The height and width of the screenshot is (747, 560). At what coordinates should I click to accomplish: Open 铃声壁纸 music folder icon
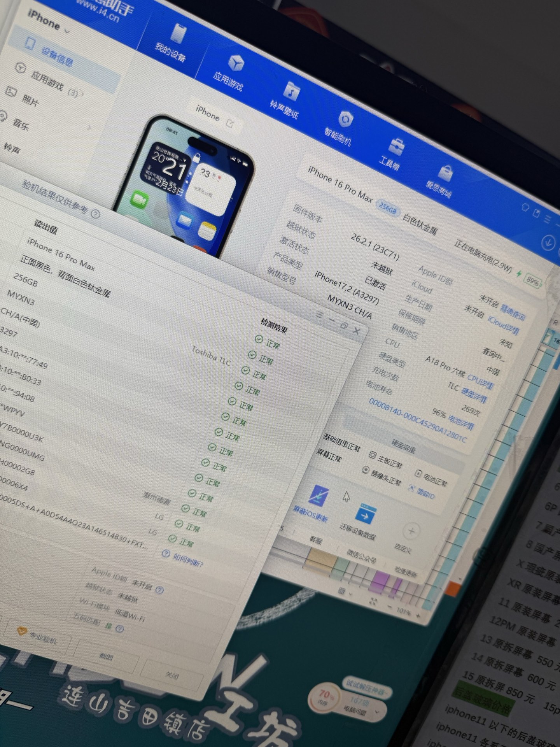(291, 91)
